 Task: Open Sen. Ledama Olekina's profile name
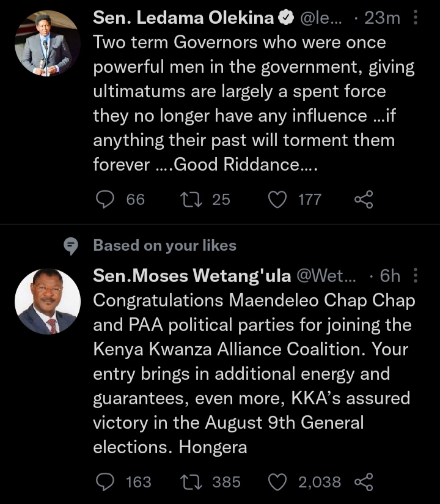click(x=183, y=19)
